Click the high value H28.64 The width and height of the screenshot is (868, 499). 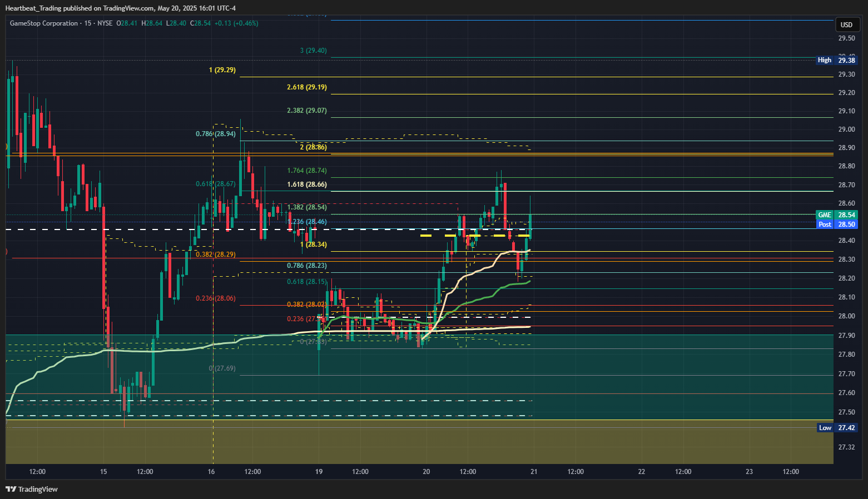[x=152, y=23]
